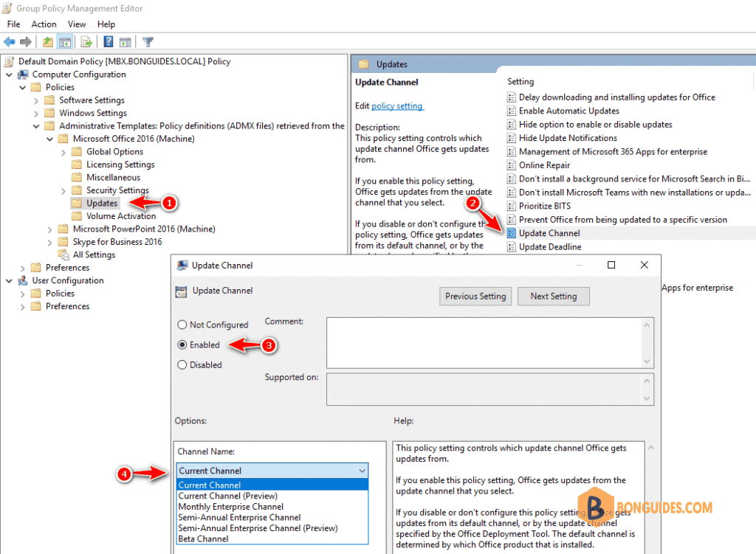Toggle the Show/Hide Console Tree icon
This screenshot has height=554, width=756.
coord(65,42)
